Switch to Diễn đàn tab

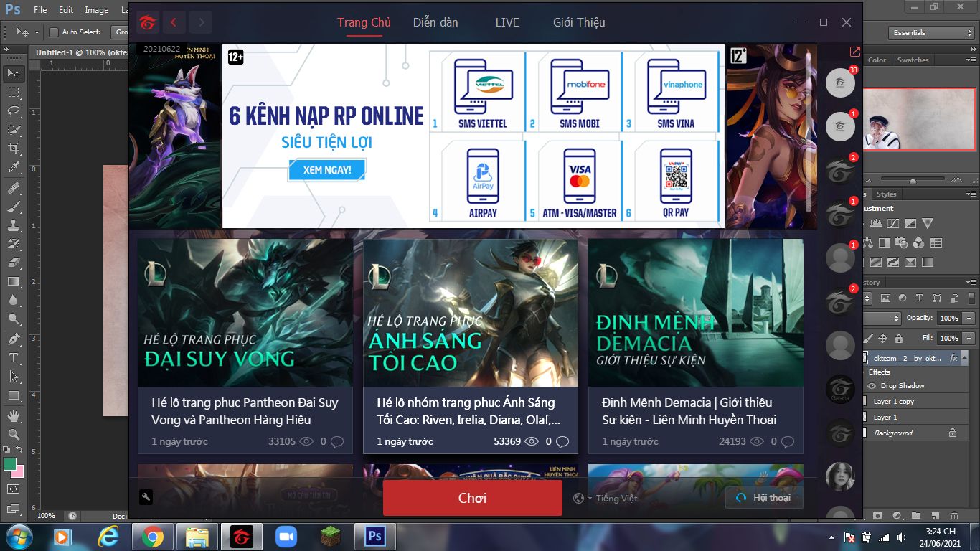(x=435, y=22)
